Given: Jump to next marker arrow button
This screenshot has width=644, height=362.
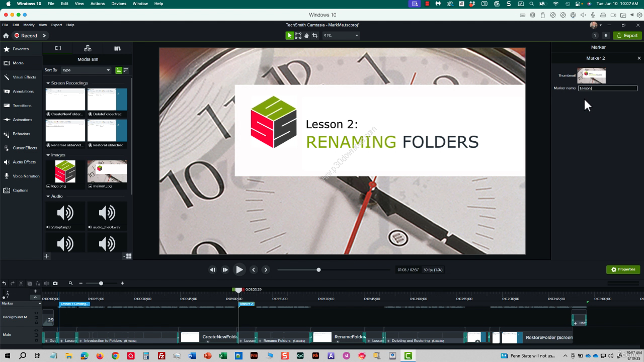Looking at the screenshot, I should (x=266, y=269).
